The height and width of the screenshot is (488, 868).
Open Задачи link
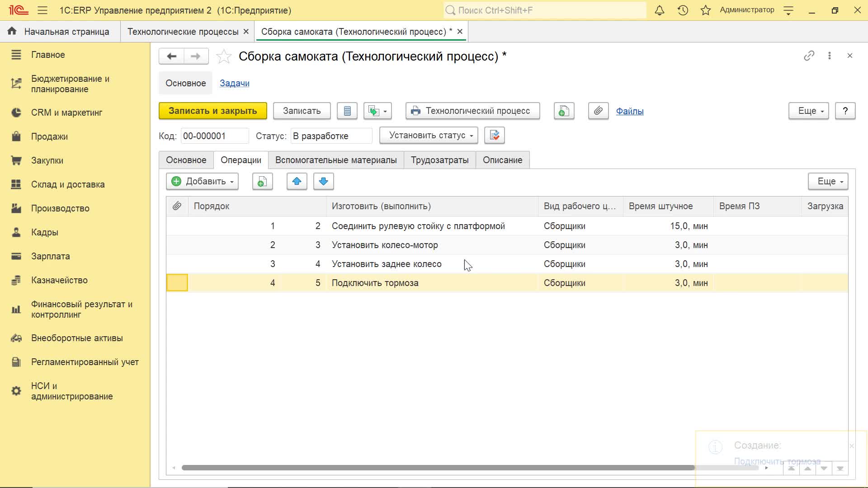pos(235,83)
